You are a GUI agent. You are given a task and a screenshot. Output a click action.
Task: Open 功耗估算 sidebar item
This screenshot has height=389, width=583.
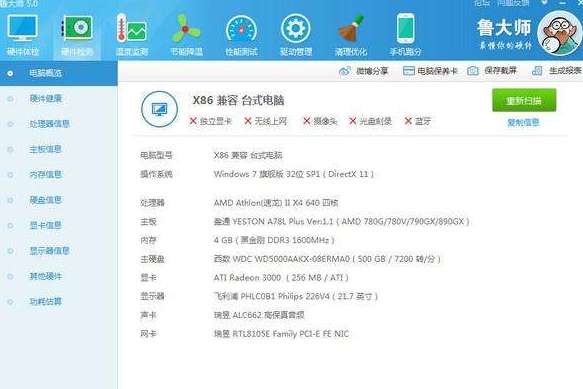[59, 302]
